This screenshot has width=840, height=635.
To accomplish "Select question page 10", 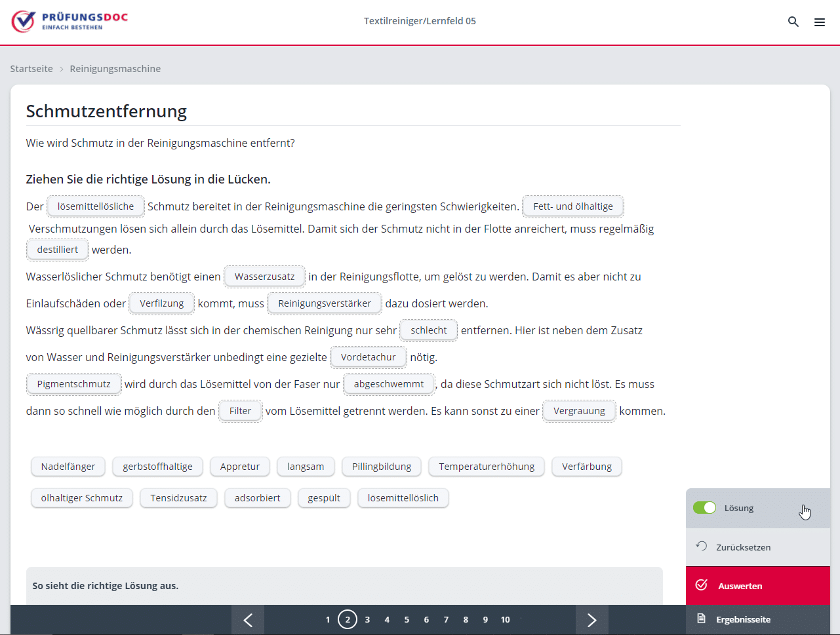I will pyautogui.click(x=505, y=620).
